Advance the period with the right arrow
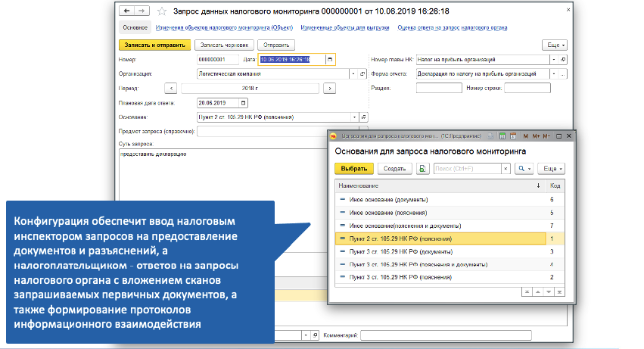 pyautogui.click(x=328, y=88)
